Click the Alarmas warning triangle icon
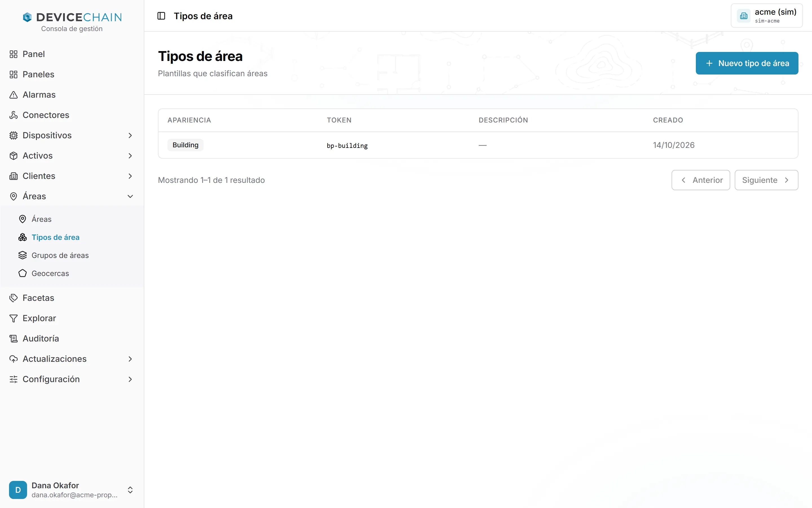Image resolution: width=812 pixels, height=508 pixels. click(x=14, y=95)
